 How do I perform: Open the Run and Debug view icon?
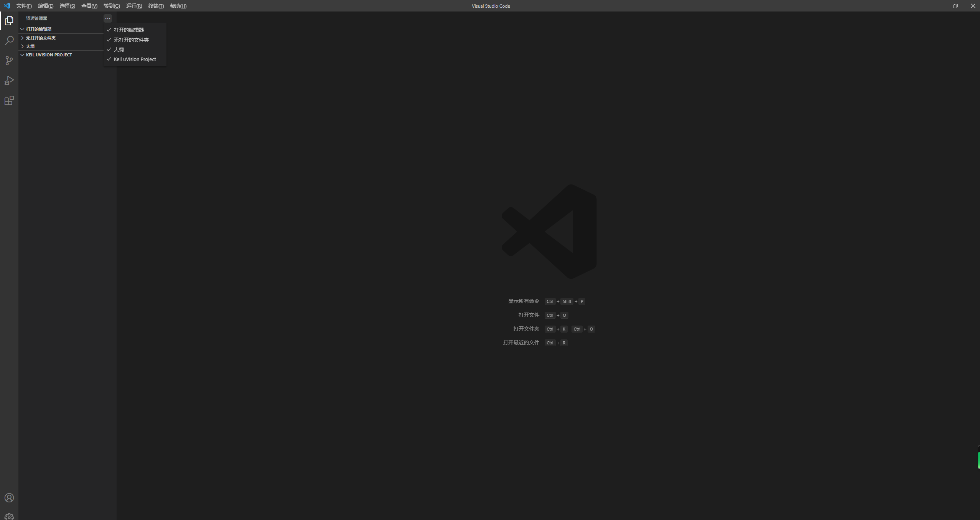click(9, 81)
